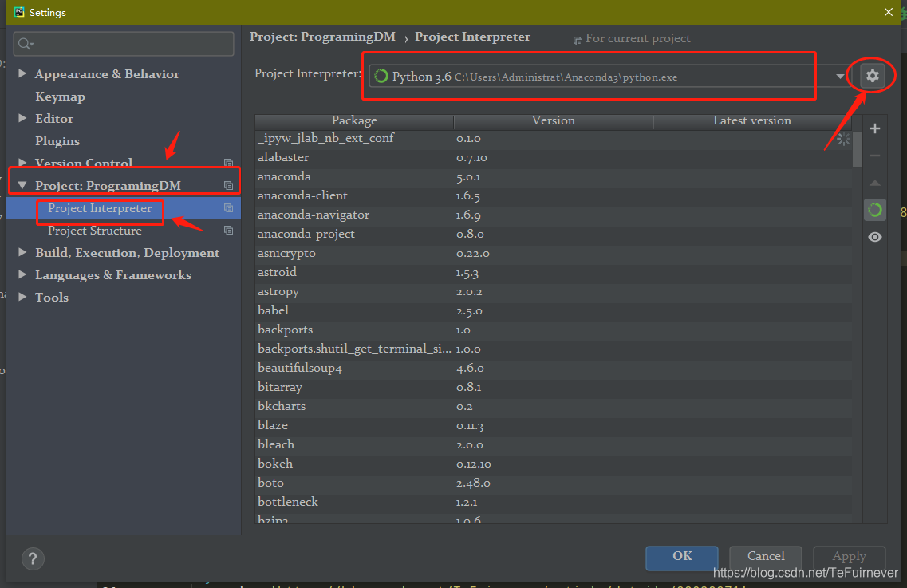Expand the Tools section

coord(22,297)
